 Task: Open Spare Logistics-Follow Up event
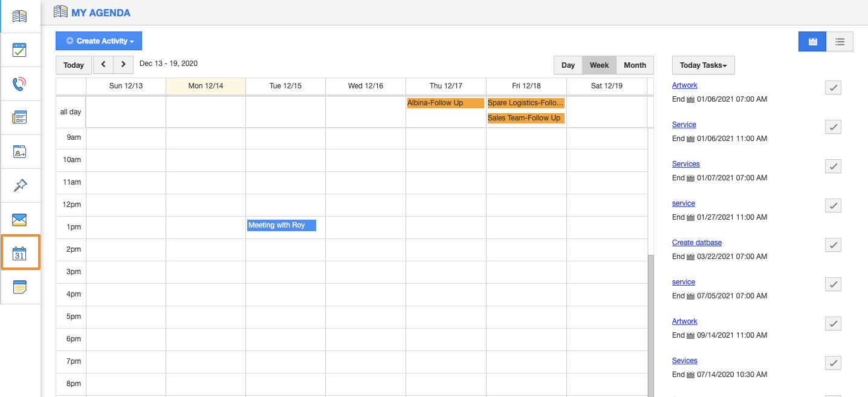[526, 103]
